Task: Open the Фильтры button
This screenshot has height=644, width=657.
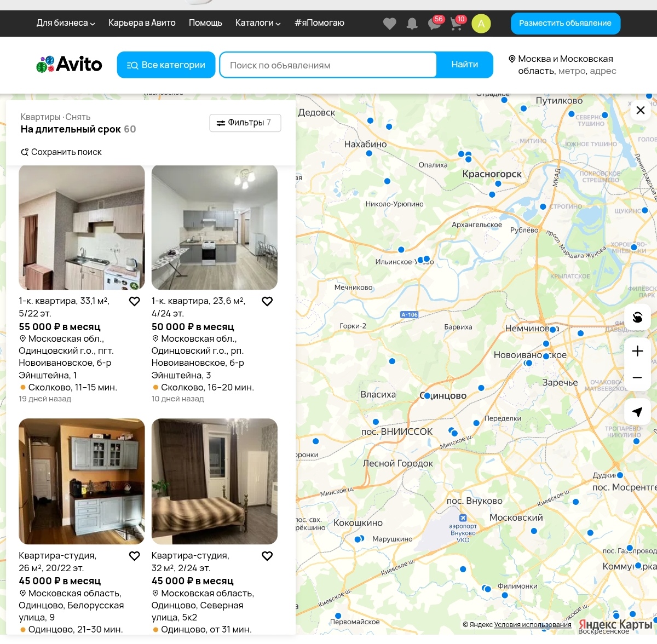Action: [245, 123]
